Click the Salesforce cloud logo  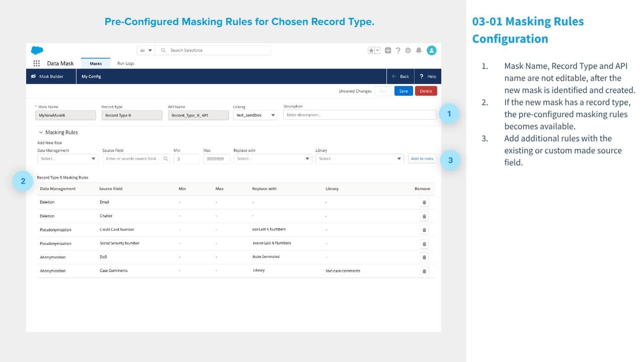pos(37,51)
